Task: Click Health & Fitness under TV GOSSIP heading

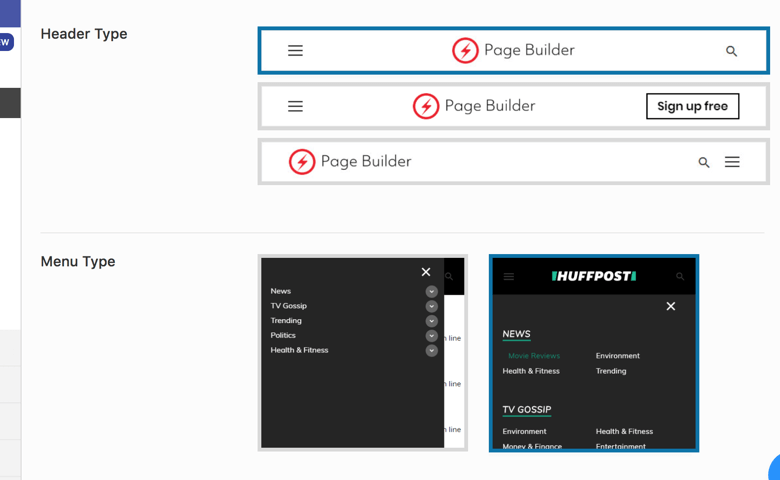Action: pos(624,432)
